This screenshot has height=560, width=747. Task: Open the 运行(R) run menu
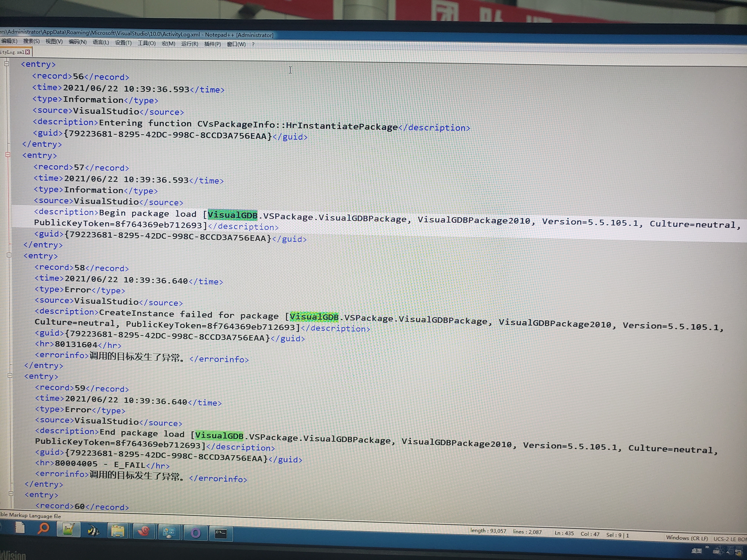click(190, 44)
